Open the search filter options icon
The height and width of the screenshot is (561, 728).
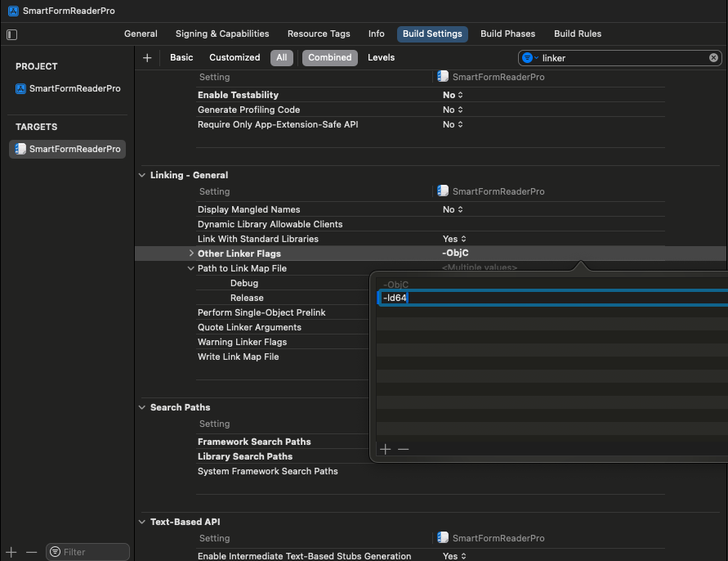pos(529,57)
